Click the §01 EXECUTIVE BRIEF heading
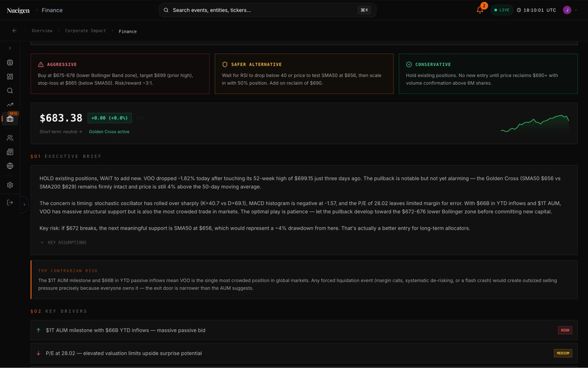This screenshot has width=588, height=368. tap(66, 156)
